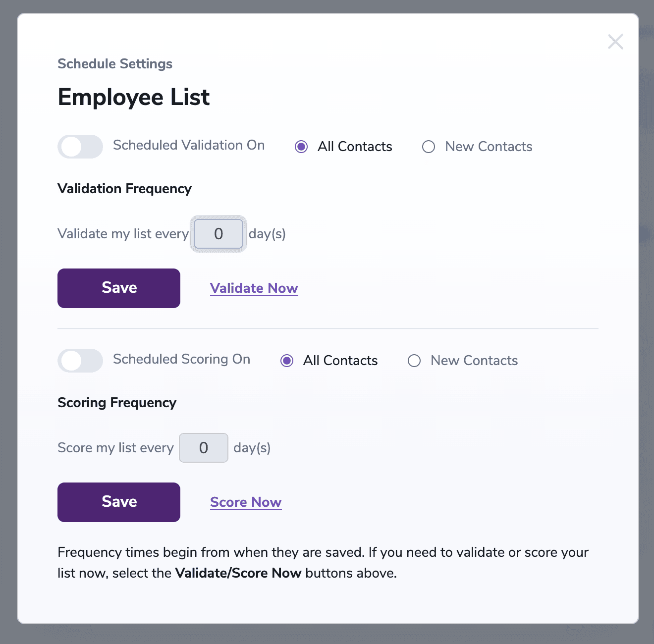The width and height of the screenshot is (654, 644).
Task: Click the Save button under Validation Frequency
Action: click(x=119, y=288)
